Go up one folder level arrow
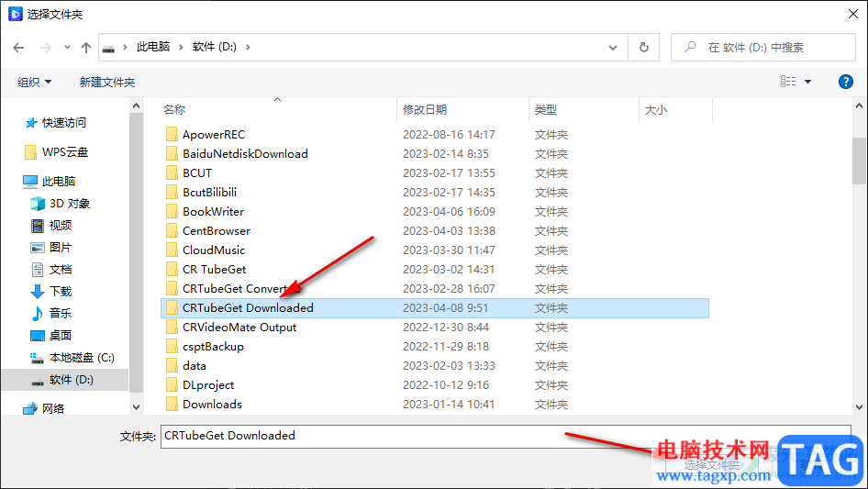This screenshot has height=489, width=868. (x=86, y=48)
